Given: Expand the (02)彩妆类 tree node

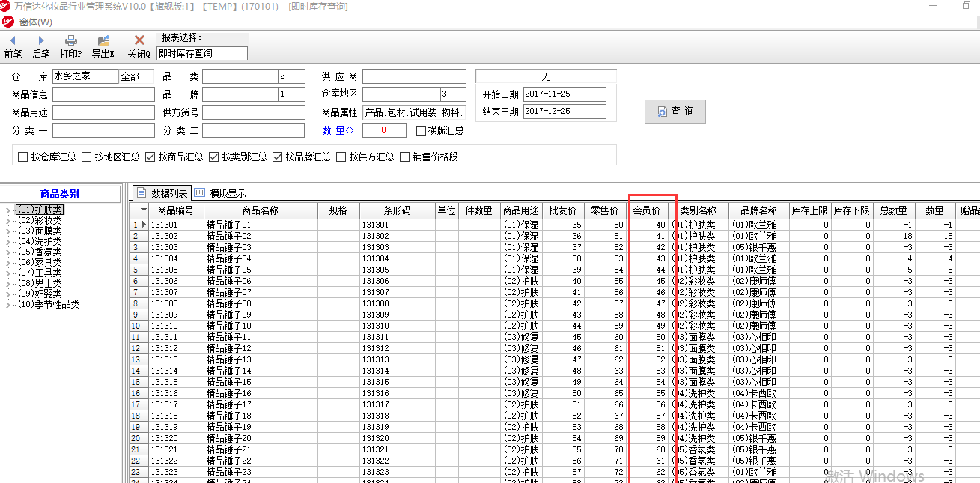Looking at the screenshot, I should click(x=7, y=221).
